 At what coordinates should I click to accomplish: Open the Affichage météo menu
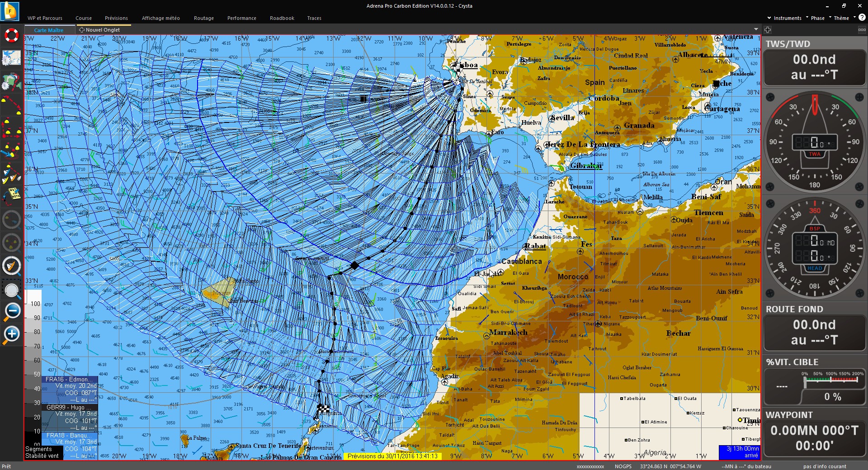(160, 18)
